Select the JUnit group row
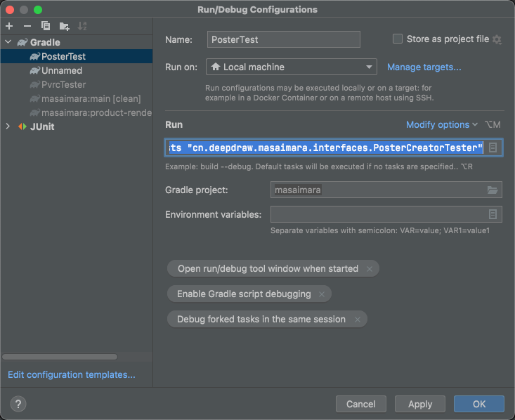 [77, 126]
